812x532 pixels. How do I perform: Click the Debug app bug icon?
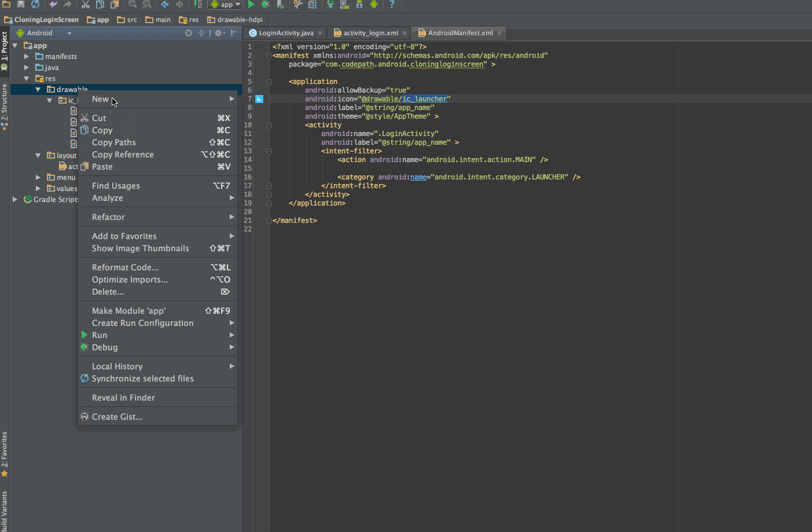coord(265,5)
